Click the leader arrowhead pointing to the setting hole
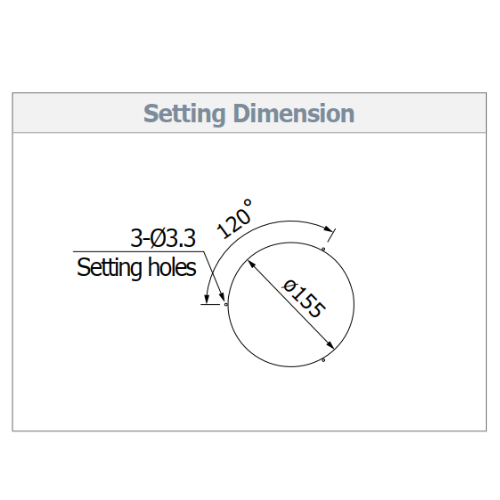 (x=221, y=296)
